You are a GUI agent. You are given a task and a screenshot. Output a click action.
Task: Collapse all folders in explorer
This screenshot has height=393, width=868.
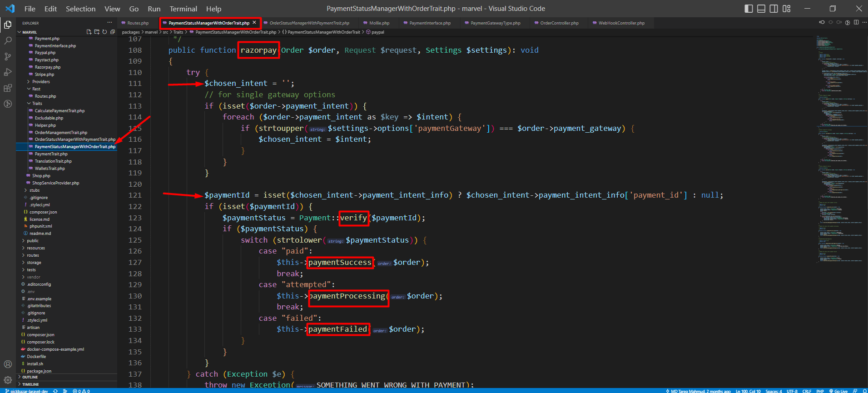tap(112, 32)
